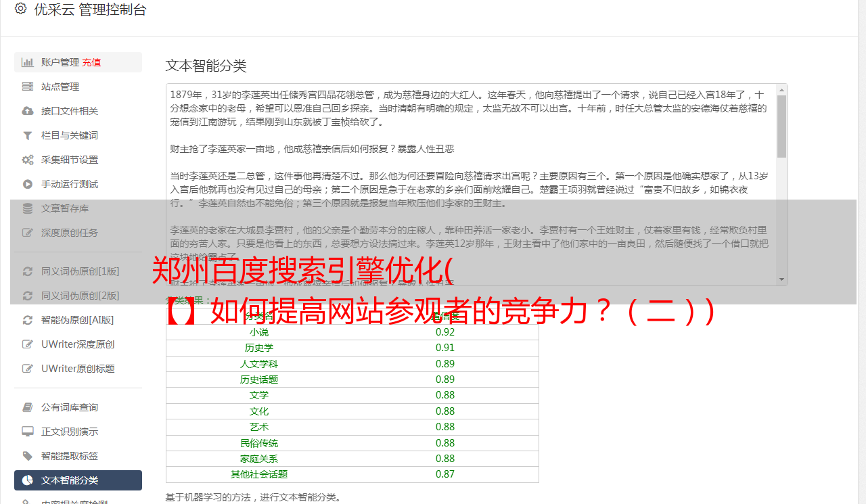Click the 家庭关系 category cell
Viewport: 866px width, 504px height.
coord(259,459)
